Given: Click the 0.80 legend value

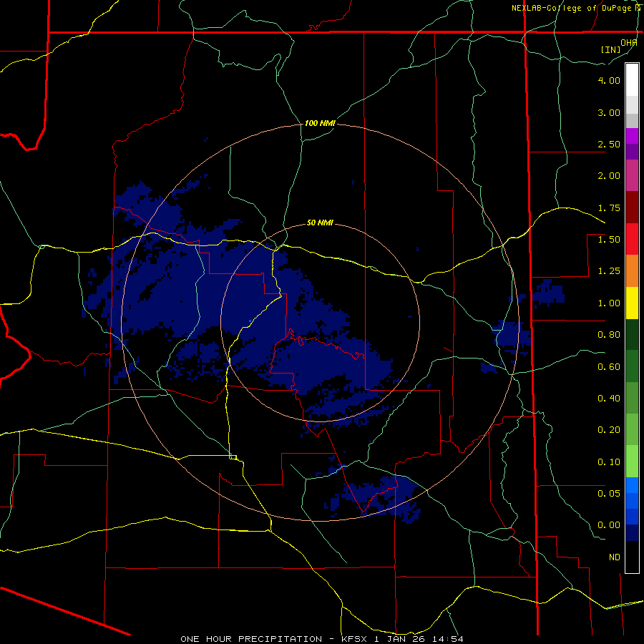Looking at the screenshot, I should (x=609, y=335).
